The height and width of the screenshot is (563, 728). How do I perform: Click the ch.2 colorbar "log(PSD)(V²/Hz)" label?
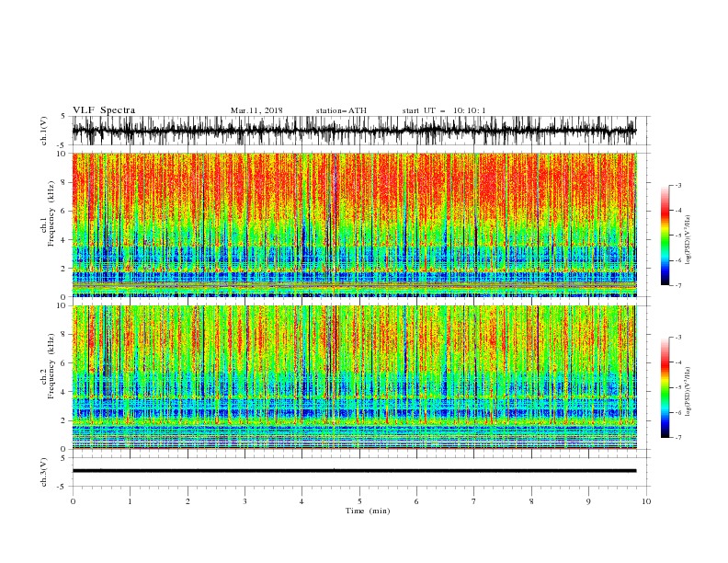(688, 392)
